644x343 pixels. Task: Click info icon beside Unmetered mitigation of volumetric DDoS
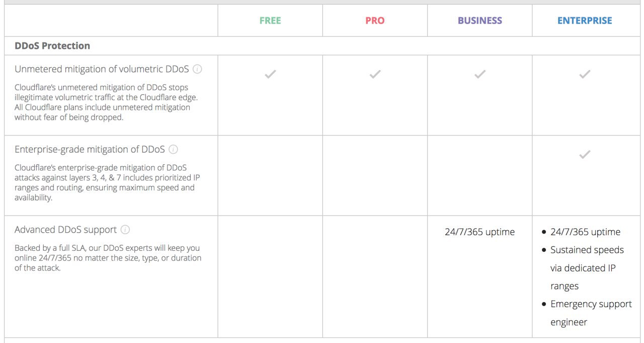point(197,69)
